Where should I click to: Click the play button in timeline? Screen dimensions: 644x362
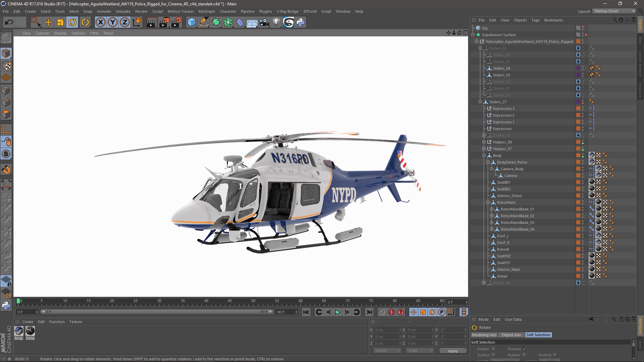click(337, 312)
